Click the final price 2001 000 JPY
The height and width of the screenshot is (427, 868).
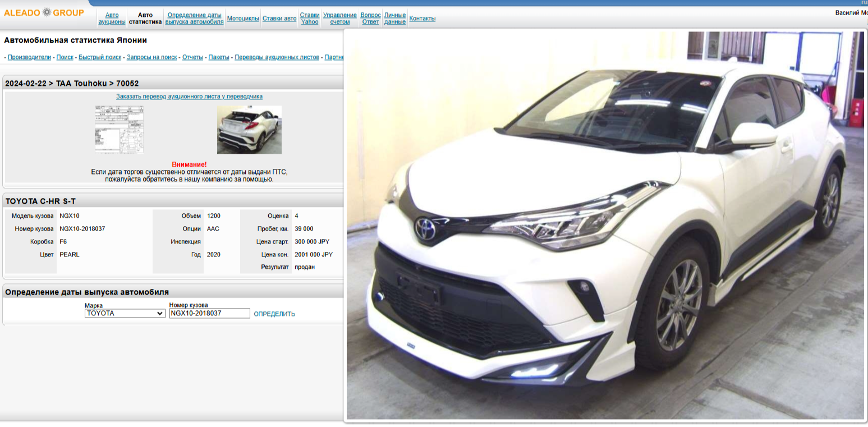click(x=314, y=255)
